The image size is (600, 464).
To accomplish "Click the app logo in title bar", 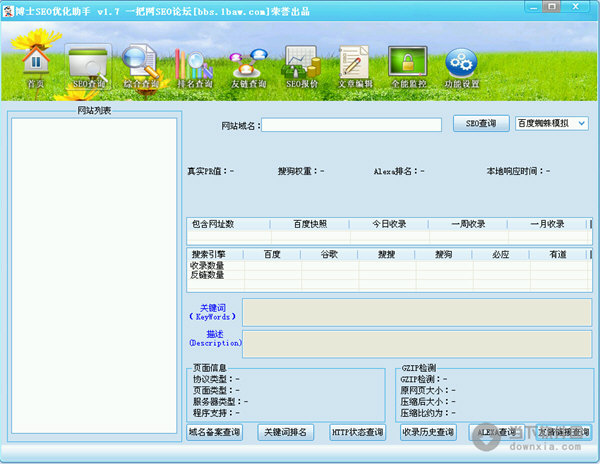I will click(x=8, y=11).
